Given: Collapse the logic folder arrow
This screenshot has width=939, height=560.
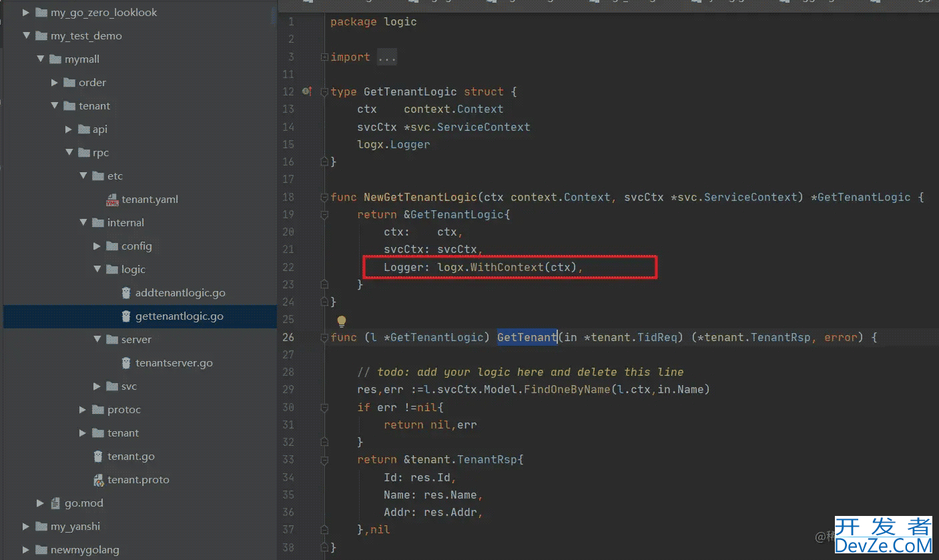Looking at the screenshot, I should pyautogui.click(x=97, y=270).
